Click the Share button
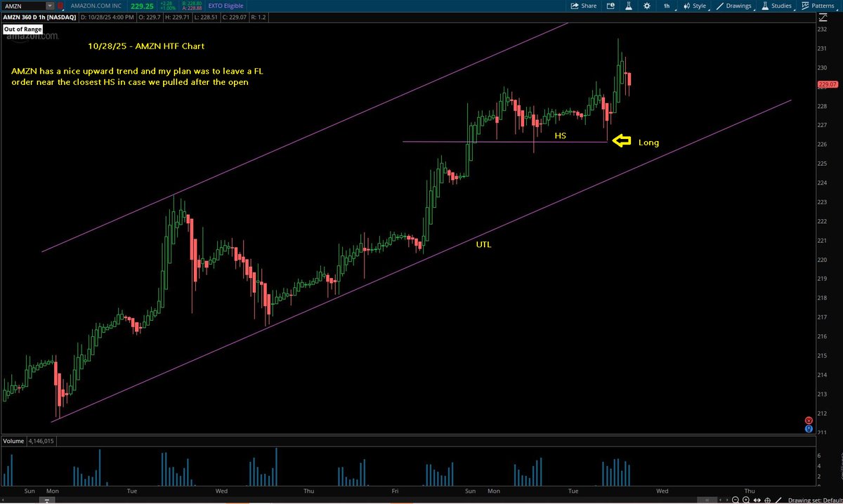Screen dimensions: 843x504 [x=584, y=6]
